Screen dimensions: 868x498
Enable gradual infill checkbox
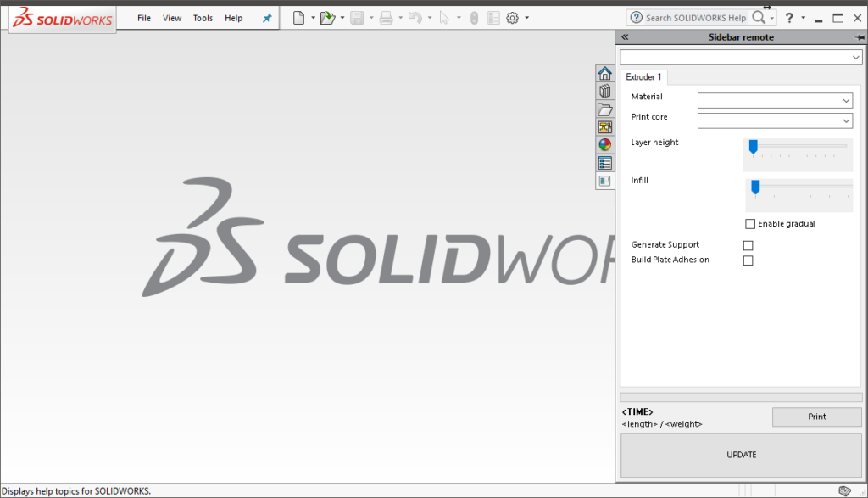[750, 224]
